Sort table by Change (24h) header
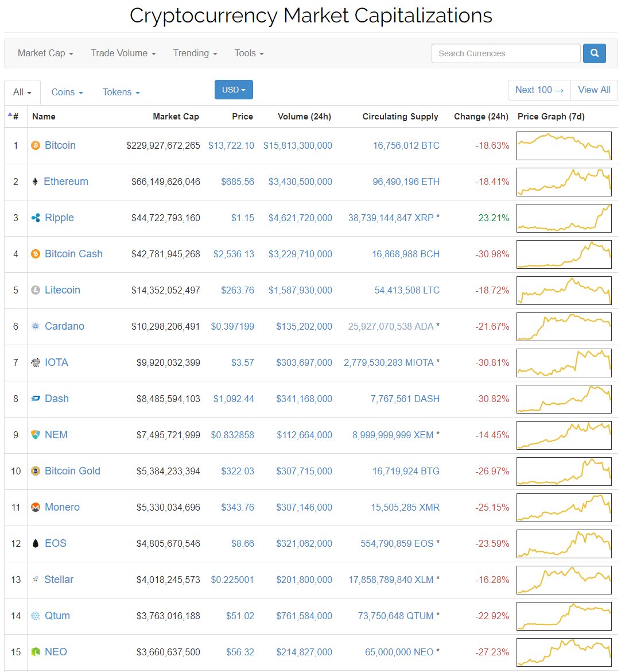Viewport: 629px width, 672px height. [482, 117]
